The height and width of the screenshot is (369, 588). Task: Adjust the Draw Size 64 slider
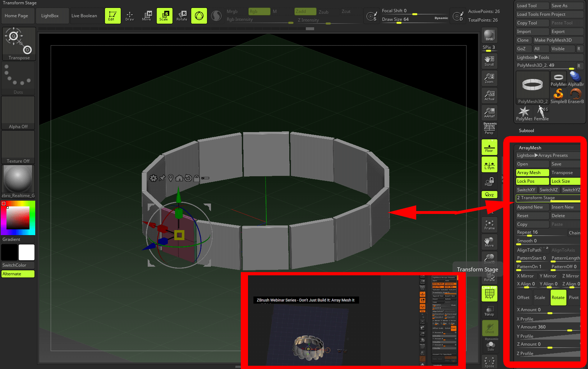415,20
